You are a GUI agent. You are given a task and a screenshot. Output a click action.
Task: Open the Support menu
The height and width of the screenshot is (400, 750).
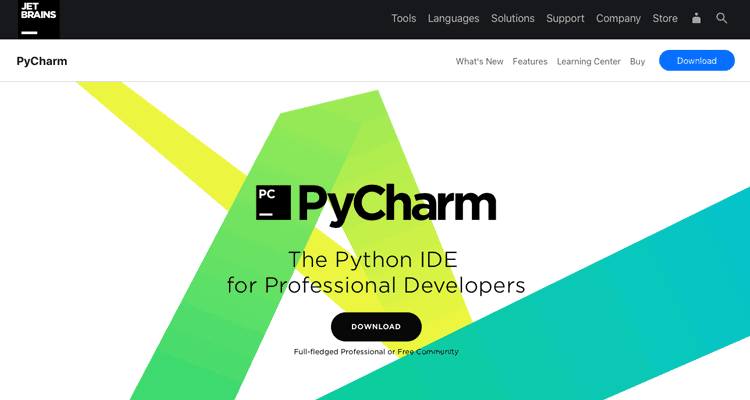coord(565,18)
